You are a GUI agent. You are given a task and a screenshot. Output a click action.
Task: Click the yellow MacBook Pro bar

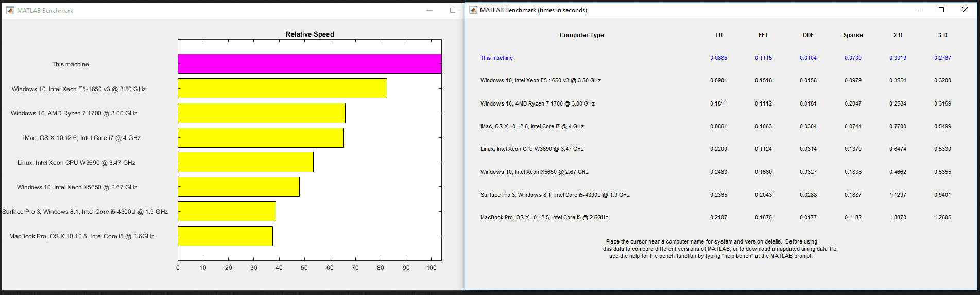[x=225, y=236]
